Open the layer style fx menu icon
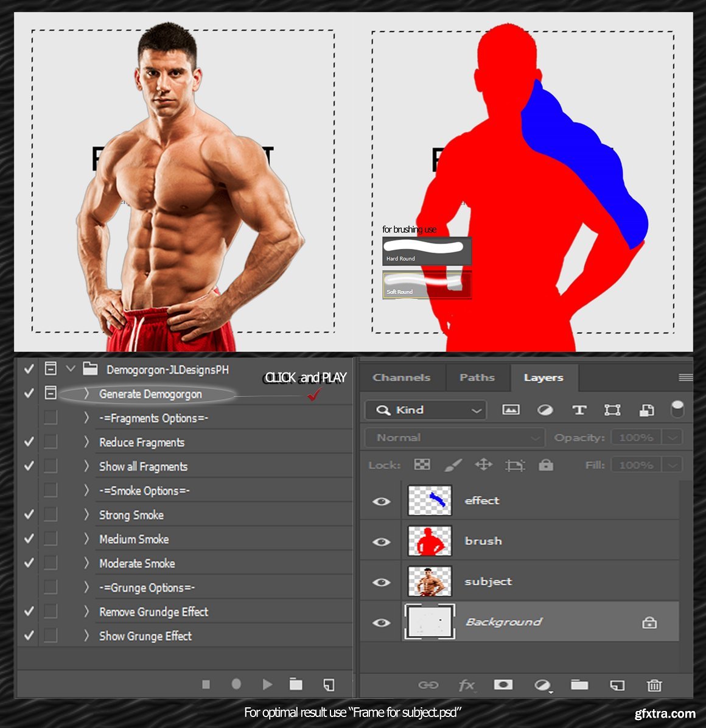The image size is (706, 728). click(x=466, y=685)
